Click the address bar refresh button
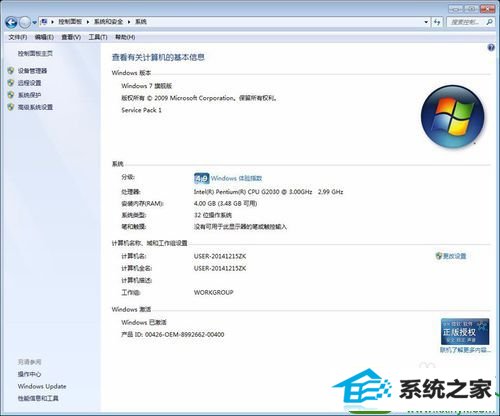 tap(437, 22)
